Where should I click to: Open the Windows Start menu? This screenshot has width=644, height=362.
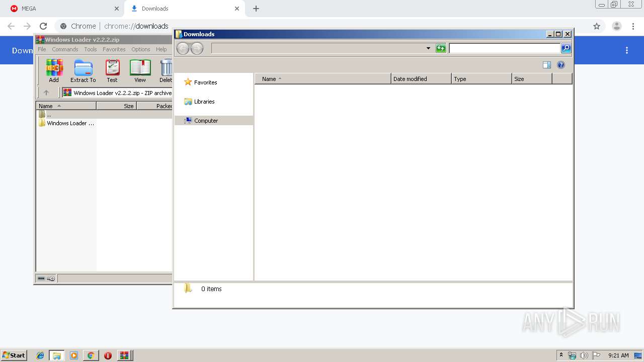pos(14,355)
